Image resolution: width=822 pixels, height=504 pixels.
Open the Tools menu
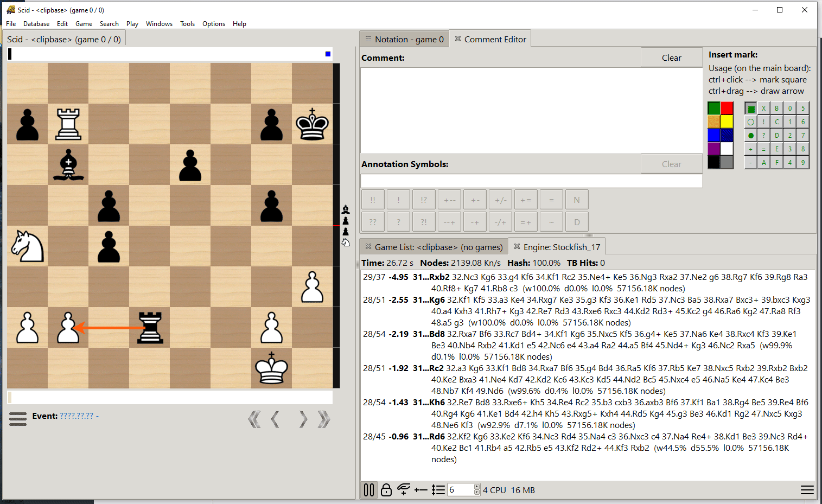[187, 24]
